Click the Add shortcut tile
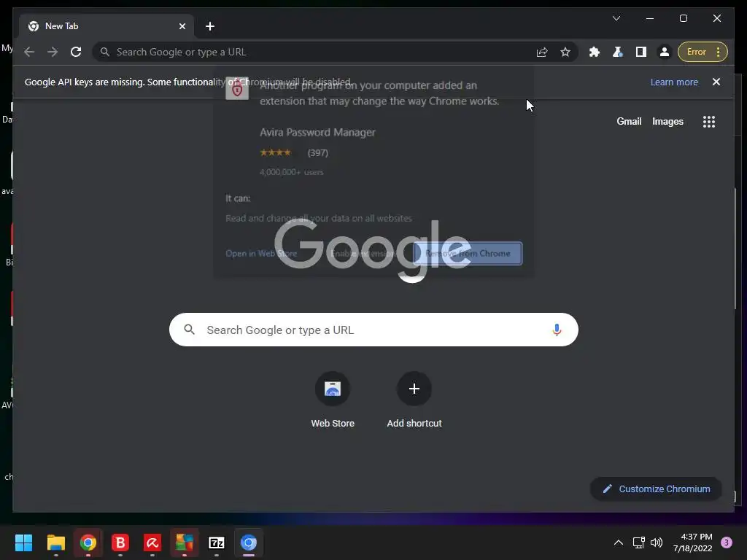The height and width of the screenshot is (560, 747). coord(414,400)
